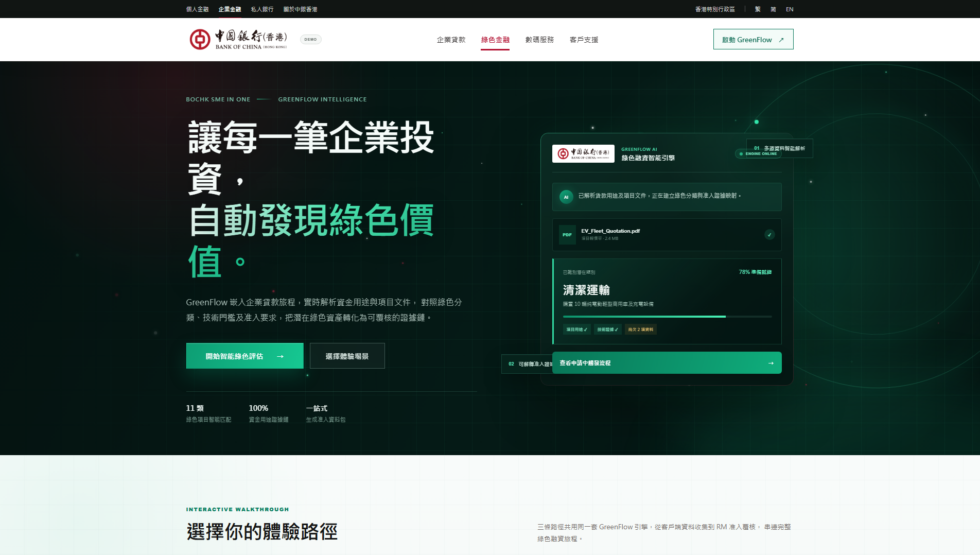The width and height of the screenshot is (980, 555).
Task: Click the Bank of China header logo
Action: click(238, 39)
